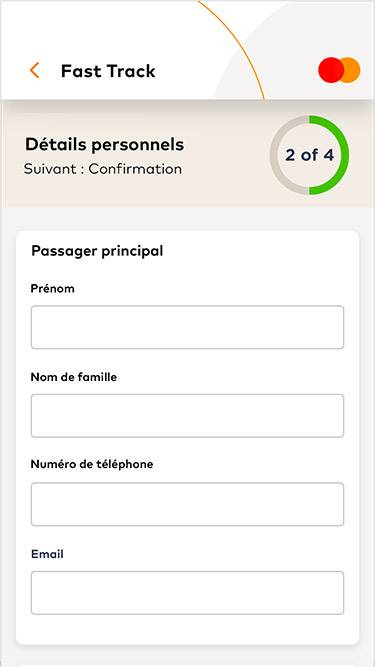Image resolution: width=375 pixels, height=667 pixels.
Task: Click the Mastercard logo
Action: click(339, 70)
